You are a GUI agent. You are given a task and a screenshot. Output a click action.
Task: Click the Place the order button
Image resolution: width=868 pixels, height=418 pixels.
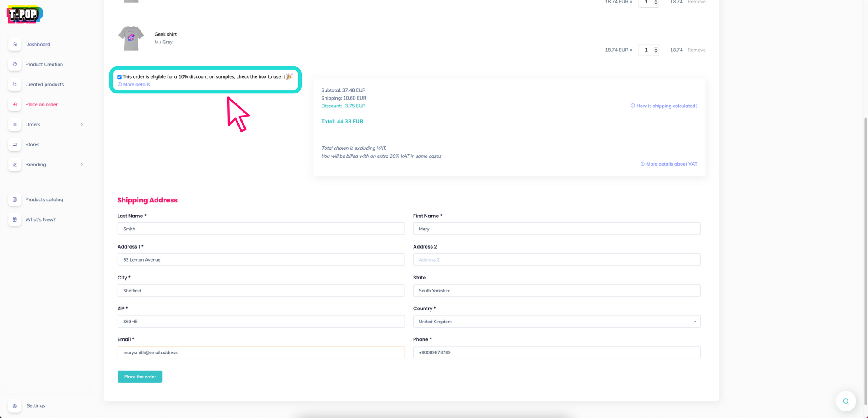pyautogui.click(x=140, y=377)
